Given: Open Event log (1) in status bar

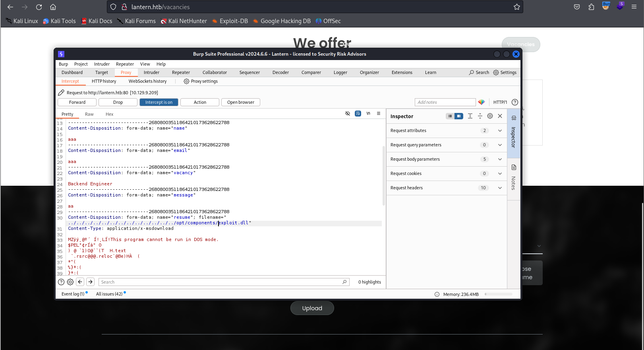Looking at the screenshot, I should point(73,294).
